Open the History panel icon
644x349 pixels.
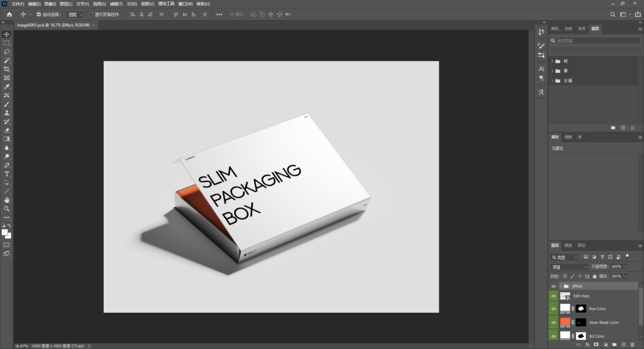541,32
